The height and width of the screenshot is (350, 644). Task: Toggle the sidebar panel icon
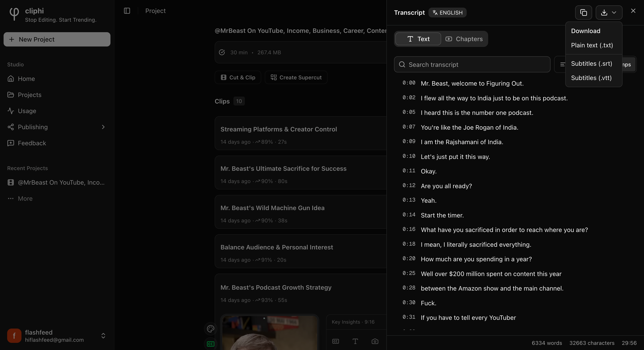click(x=127, y=11)
